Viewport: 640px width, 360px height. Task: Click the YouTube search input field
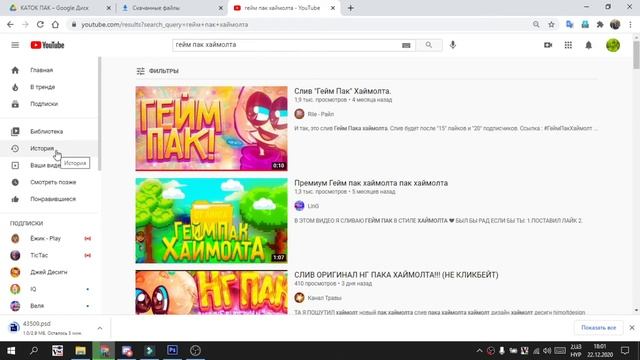pyautogui.click(x=286, y=45)
